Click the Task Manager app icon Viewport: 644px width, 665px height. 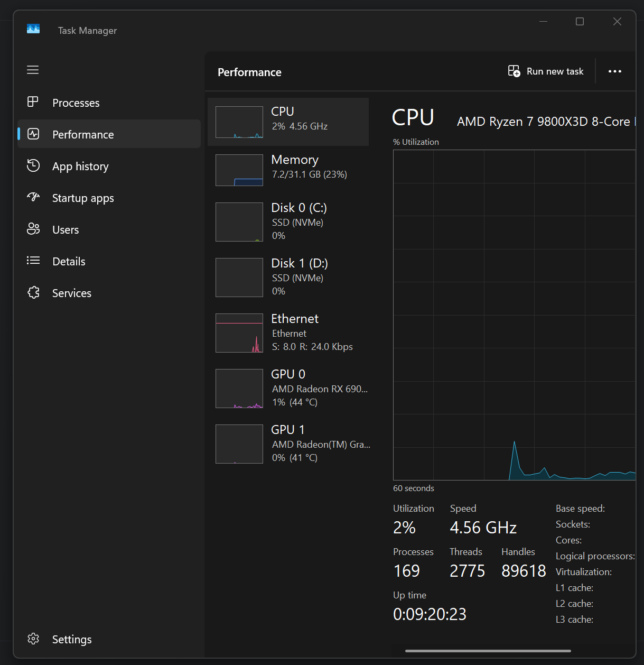point(33,29)
